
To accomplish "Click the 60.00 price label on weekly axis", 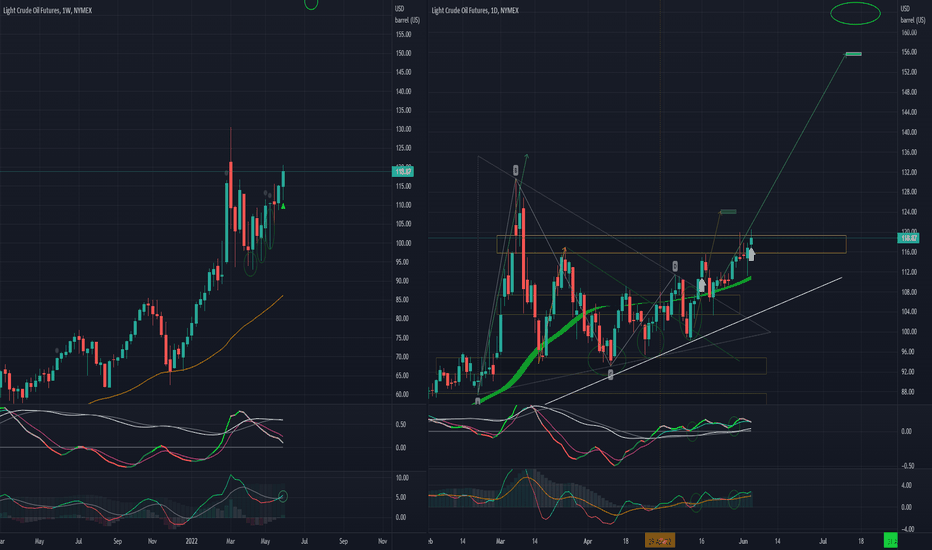I will (x=402, y=394).
